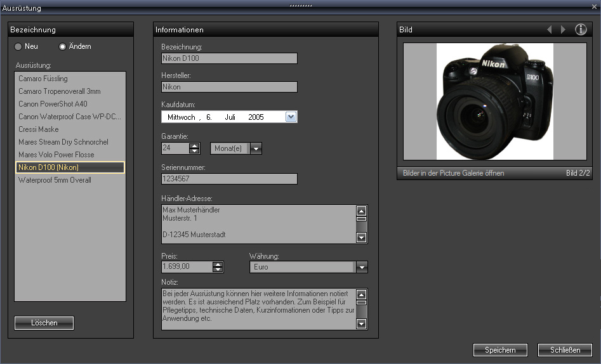
Task: Decrease the Preis value with down arrow
Action: coord(218,270)
